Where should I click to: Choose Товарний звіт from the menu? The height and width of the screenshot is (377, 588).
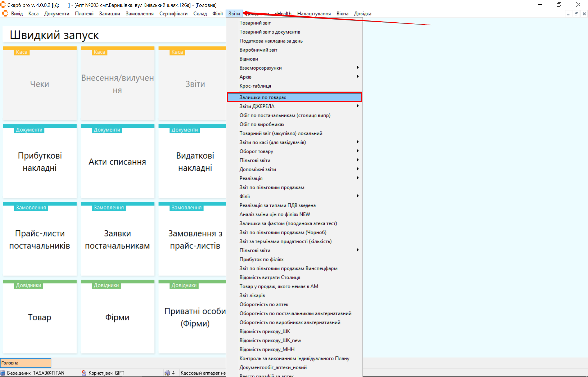pyautogui.click(x=255, y=23)
